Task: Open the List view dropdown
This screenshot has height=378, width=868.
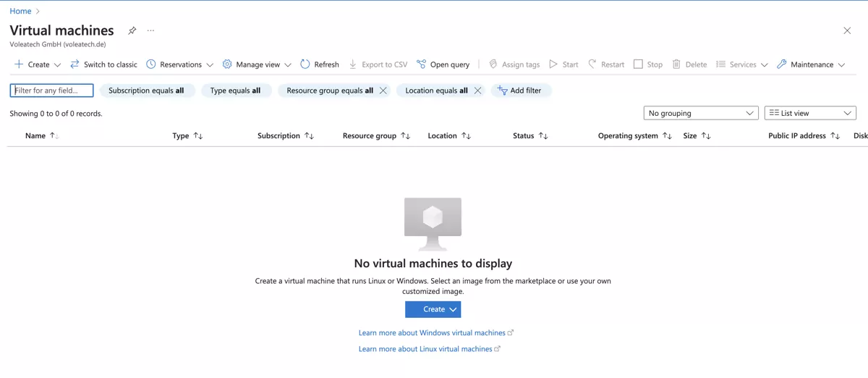Action: pos(810,113)
